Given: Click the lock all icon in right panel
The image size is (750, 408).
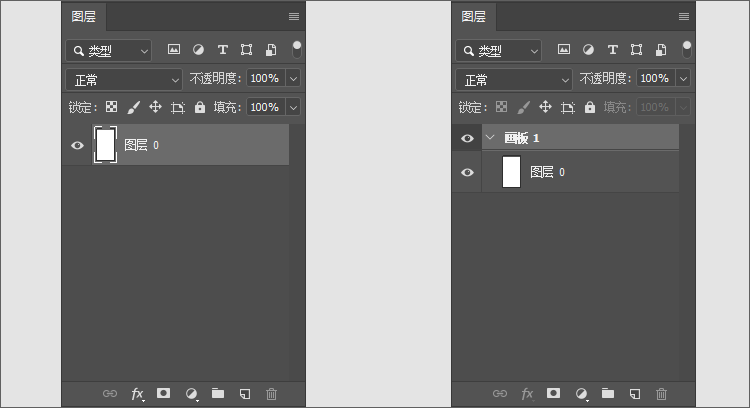Looking at the screenshot, I should pos(590,107).
